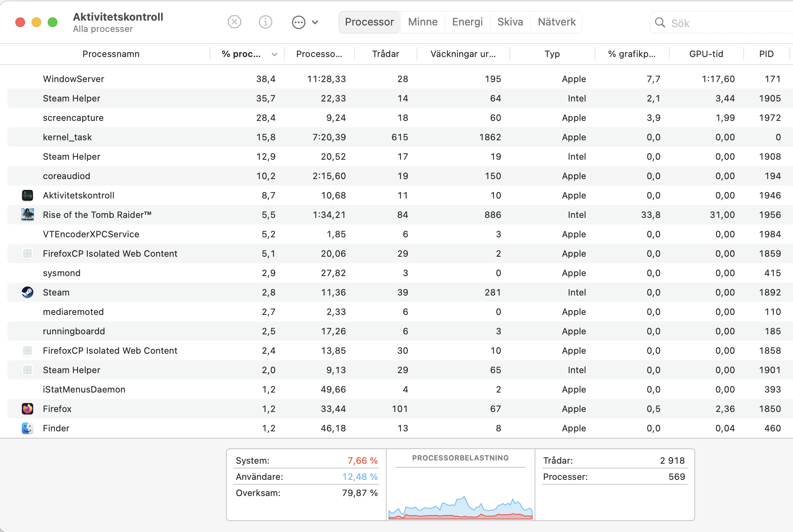Click the Aktivitetskontroll app icon in list
Image resolution: width=793 pixels, height=532 pixels.
27,195
